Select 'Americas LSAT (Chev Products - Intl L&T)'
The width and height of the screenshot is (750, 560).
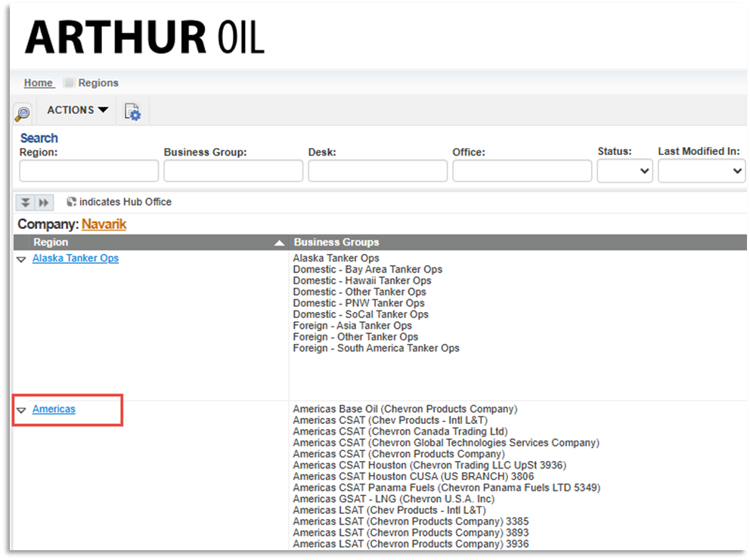click(x=389, y=510)
